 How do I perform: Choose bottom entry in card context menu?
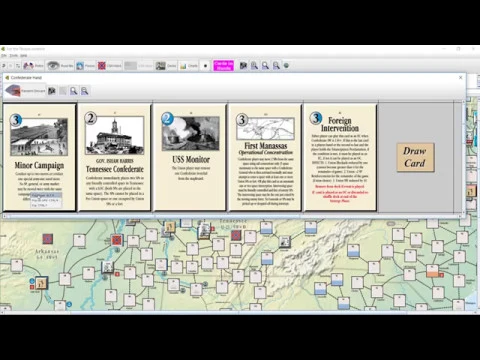coord(46,205)
